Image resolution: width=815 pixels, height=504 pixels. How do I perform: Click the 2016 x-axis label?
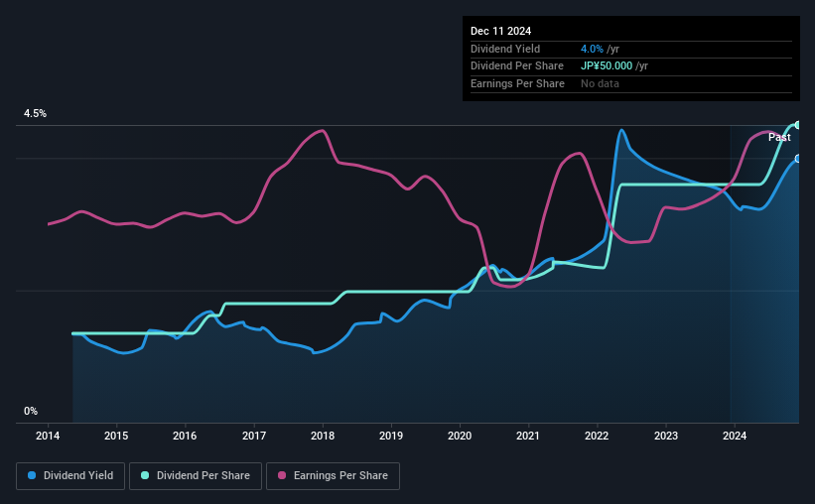point(185,436)
